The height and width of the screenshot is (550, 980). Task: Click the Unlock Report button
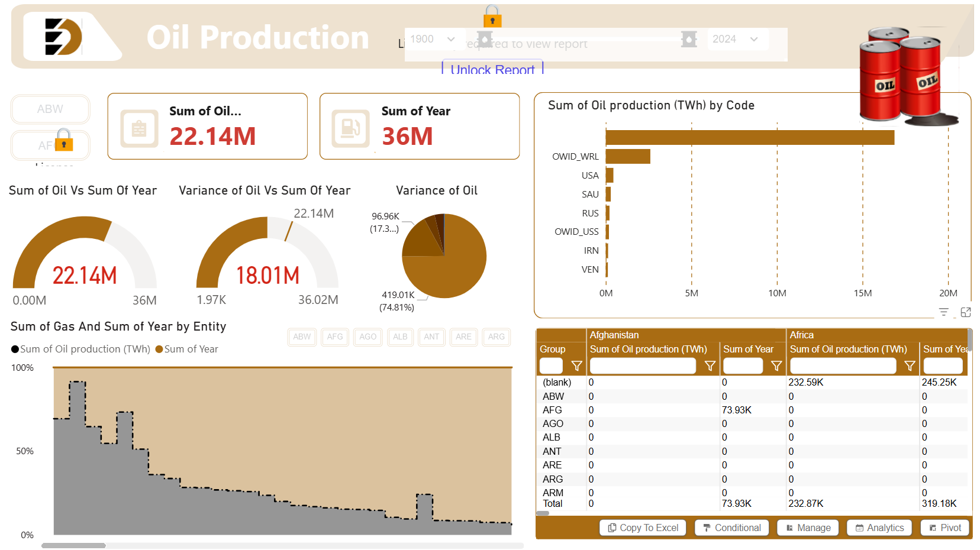point(492,69)
